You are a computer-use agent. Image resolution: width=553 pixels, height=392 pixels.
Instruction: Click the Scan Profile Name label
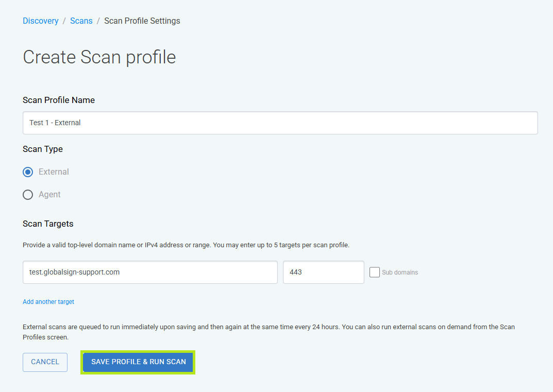59,100
